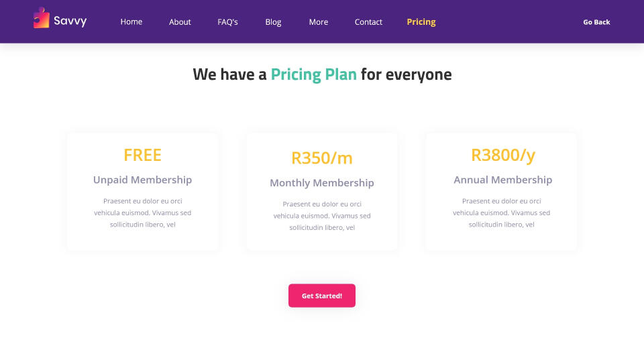The height and width of the screenshot is (362, 644).
Task: Click the Monthly Membership title
Action: pyautogui.click(x=322, y=183)
